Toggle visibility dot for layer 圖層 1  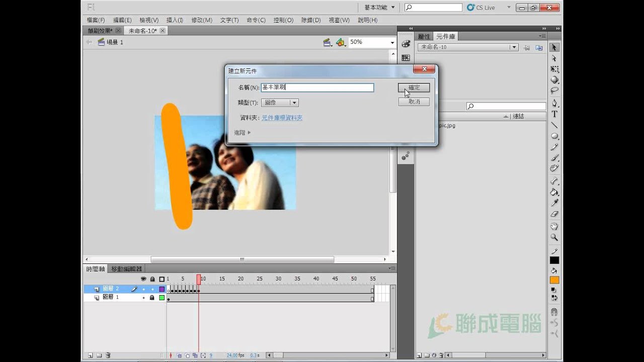(143, 298)
